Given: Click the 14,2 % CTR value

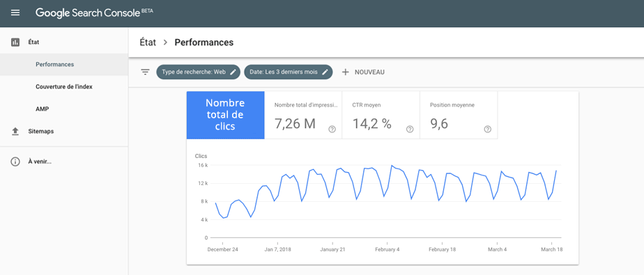Looking at the screenshot, I should pyautogui.click(x=372, y=123).
